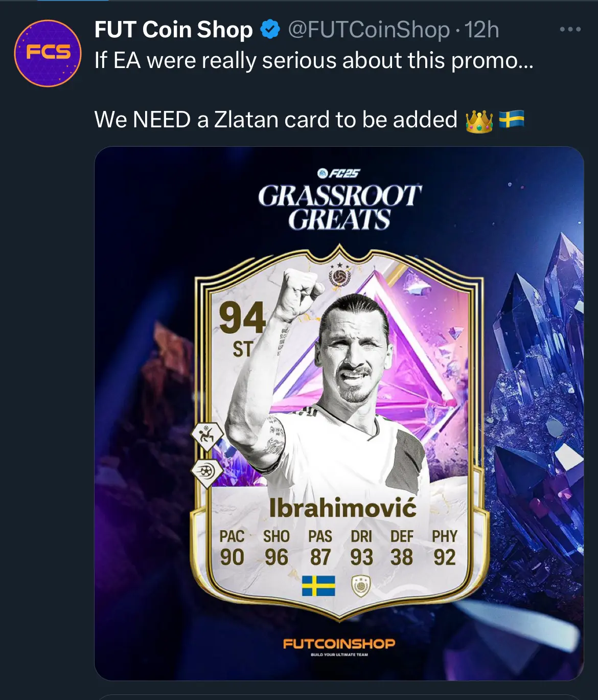Click the ST position label
The height and width of the screenshot is (700, 598).
[242, 350]
